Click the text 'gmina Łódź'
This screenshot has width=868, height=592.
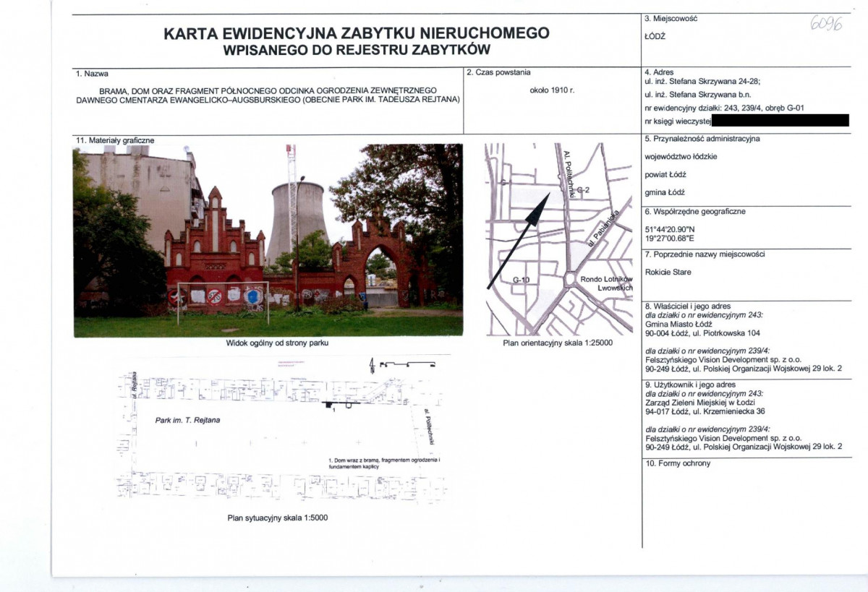click(664, 193)
